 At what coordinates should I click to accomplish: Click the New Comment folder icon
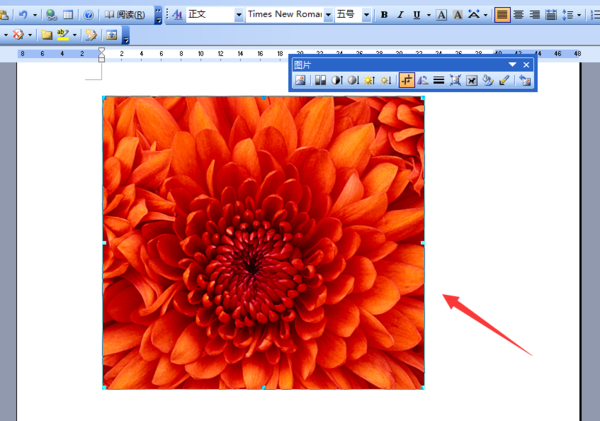point(47,35)
